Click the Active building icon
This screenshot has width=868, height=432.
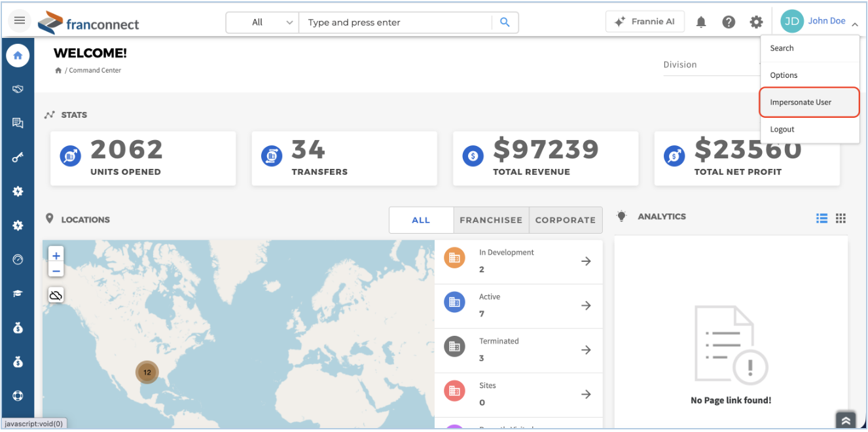tap(454, 302)
